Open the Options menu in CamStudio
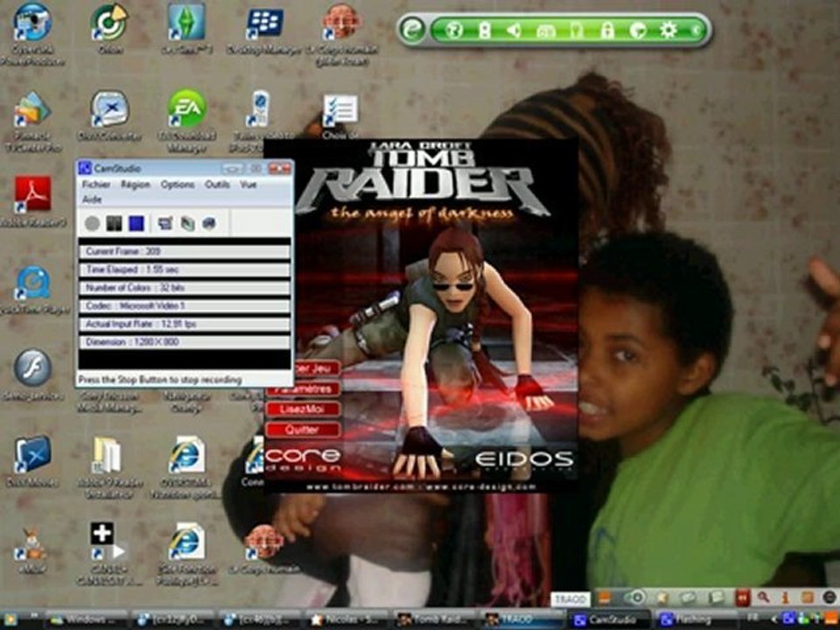This screenshot has height=630, width=840. coord(178,185)
